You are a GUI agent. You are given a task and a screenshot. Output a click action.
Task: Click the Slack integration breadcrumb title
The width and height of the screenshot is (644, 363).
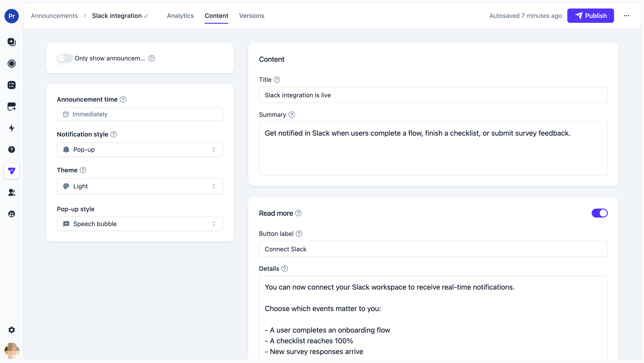point(117,16)
